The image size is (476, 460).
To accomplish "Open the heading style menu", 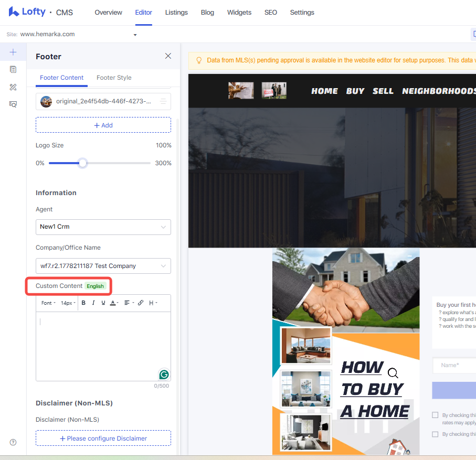I will [153, 303].
